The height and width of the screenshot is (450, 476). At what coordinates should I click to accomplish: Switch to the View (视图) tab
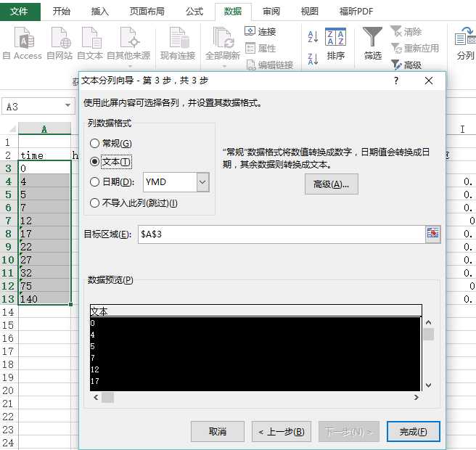(309, 12)
